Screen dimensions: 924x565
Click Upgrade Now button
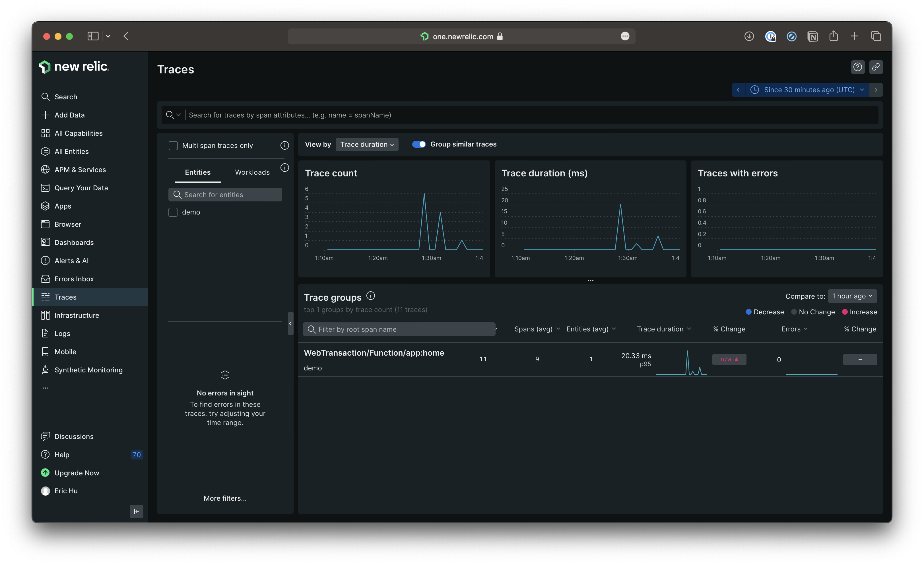coord(77,473)
